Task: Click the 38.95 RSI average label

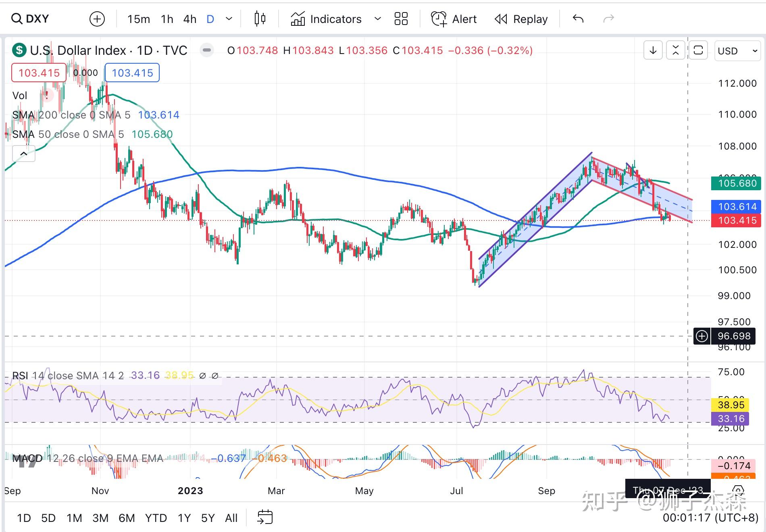Action: coord(731,405)
